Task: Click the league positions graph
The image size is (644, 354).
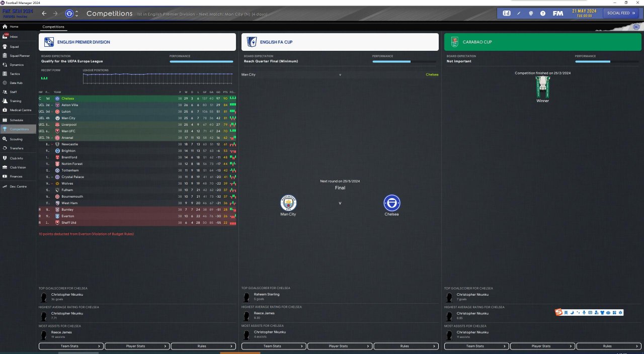Action: click(x=158, y=78)
